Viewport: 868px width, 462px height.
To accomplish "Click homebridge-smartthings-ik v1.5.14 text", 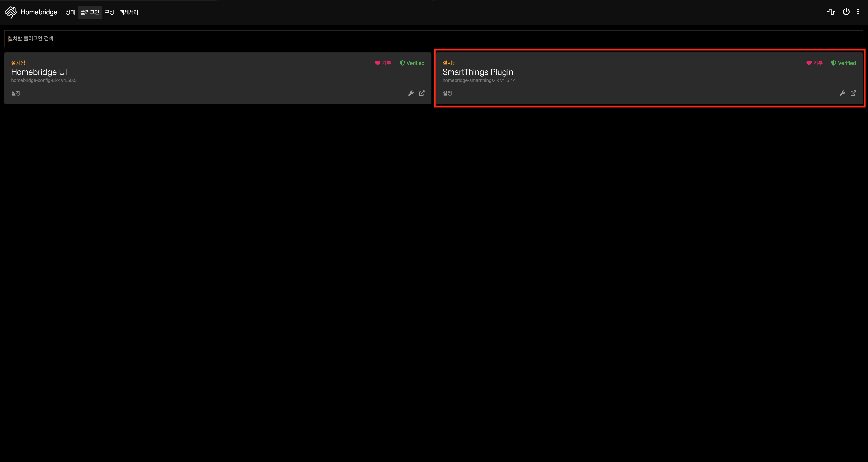I will [x=479, y=81].
